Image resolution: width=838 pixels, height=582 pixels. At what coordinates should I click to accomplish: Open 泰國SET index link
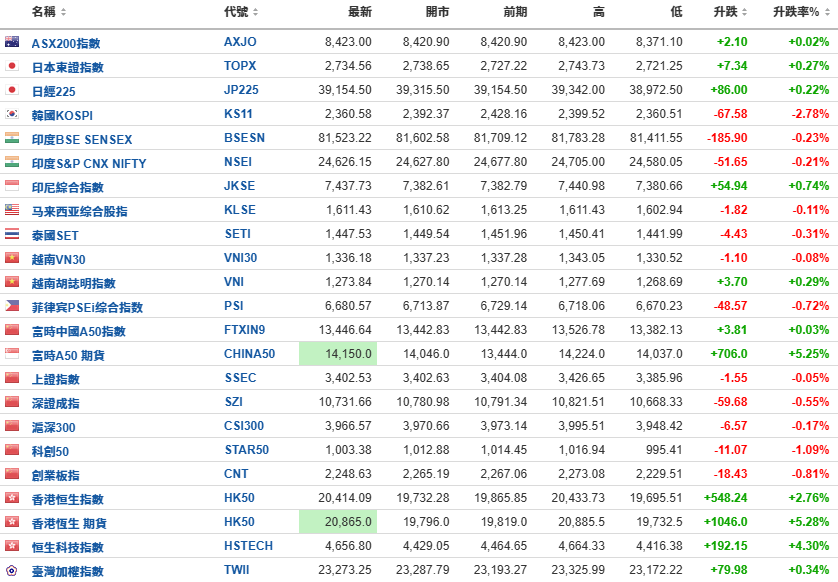55,236
